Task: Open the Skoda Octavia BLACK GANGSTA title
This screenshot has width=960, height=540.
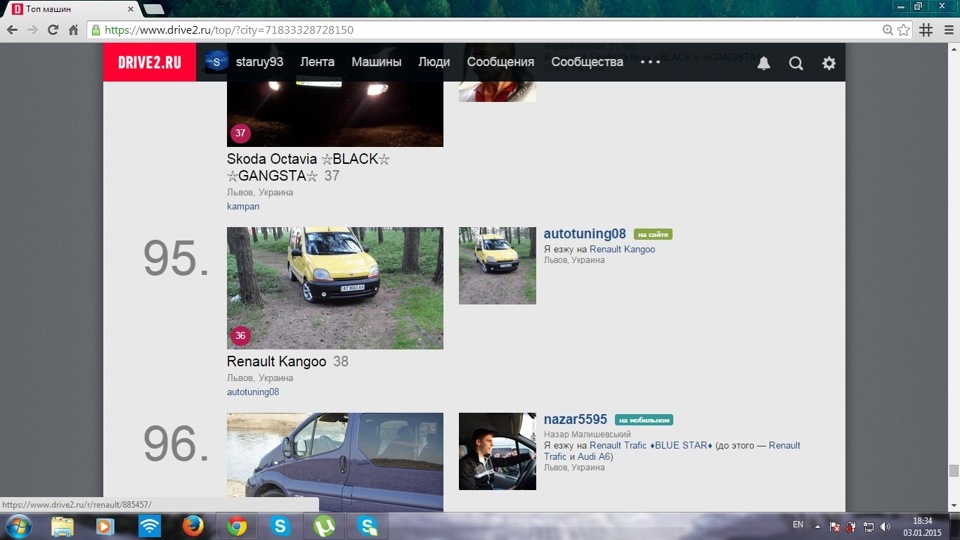Action: [x=308, y=167]
